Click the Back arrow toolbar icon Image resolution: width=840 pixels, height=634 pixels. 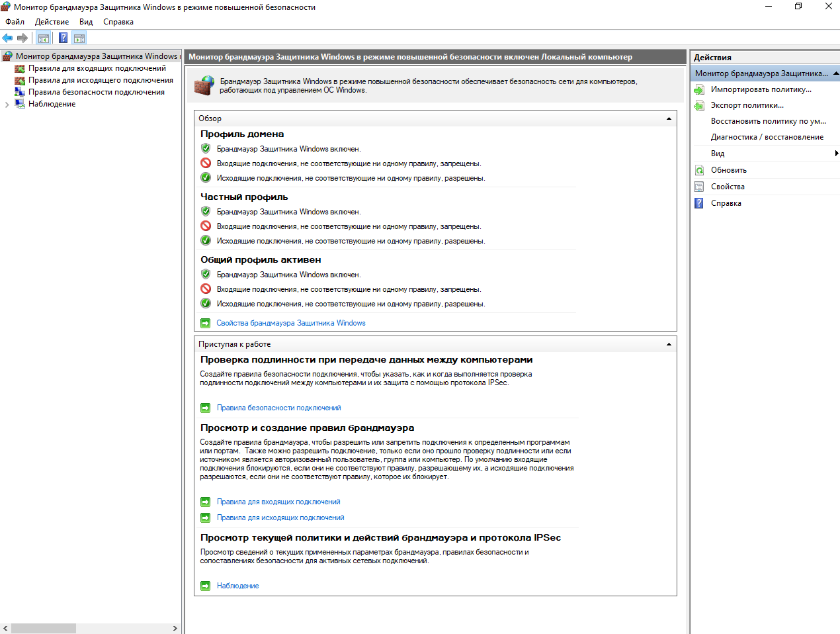tap(8, 38)
